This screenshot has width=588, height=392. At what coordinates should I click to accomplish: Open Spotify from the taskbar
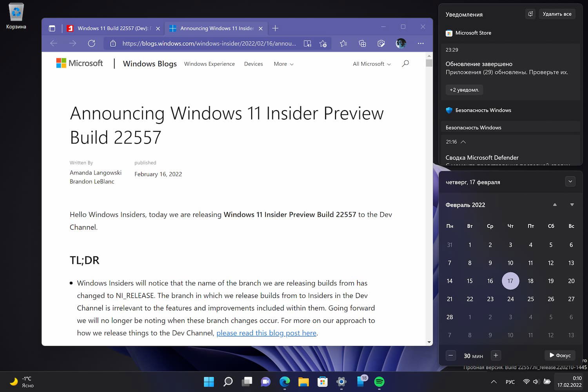pos(379,381)
